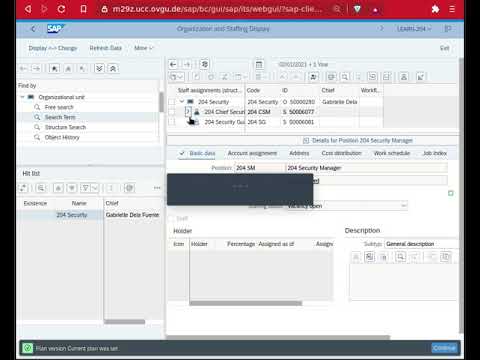This screenshot has width=480, height=360.
Task: Click the Refresh Data button
Action: [x=105, y=48]
